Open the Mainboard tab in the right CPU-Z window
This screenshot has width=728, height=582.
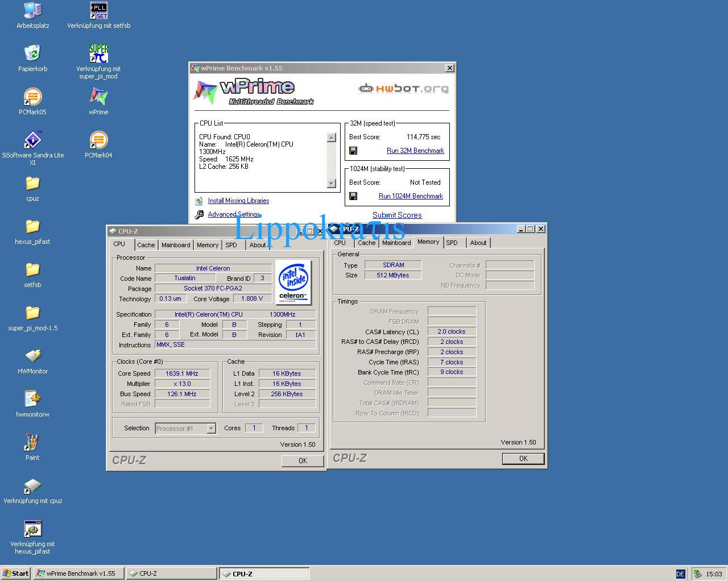click(x=396, y=243)
